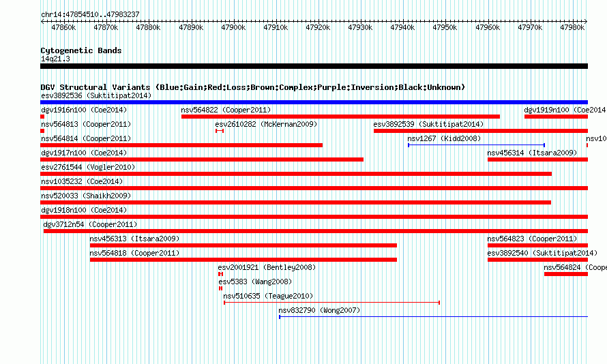Open the nsv520033 (Shaikh2009) label
The height and width of the screenshot is (364, 607).
point(86,196)
